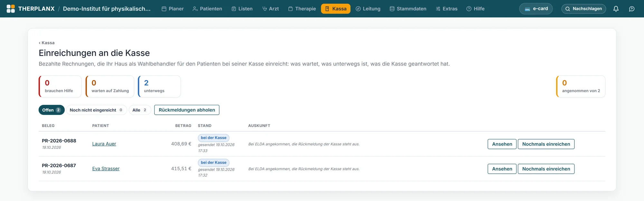
Task: Click the institute name 'Demo-Institut für physikalisch...'
Action: tap(107, 9)
